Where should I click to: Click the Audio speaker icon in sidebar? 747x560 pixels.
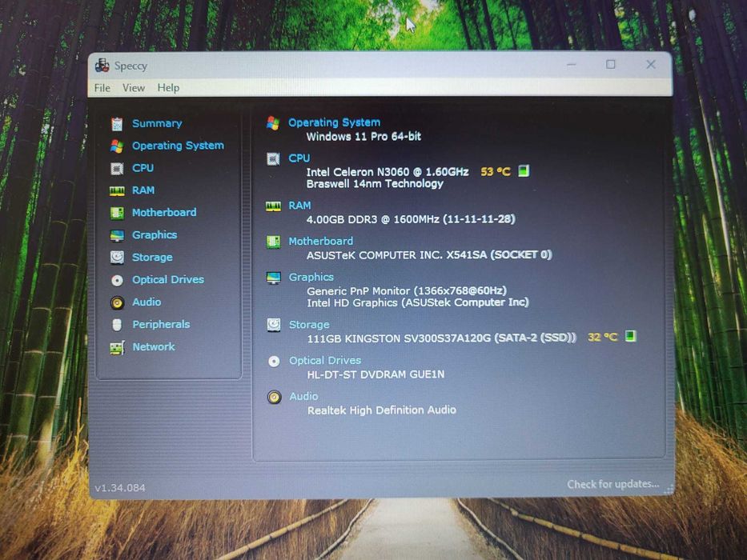tap(117, 302)
